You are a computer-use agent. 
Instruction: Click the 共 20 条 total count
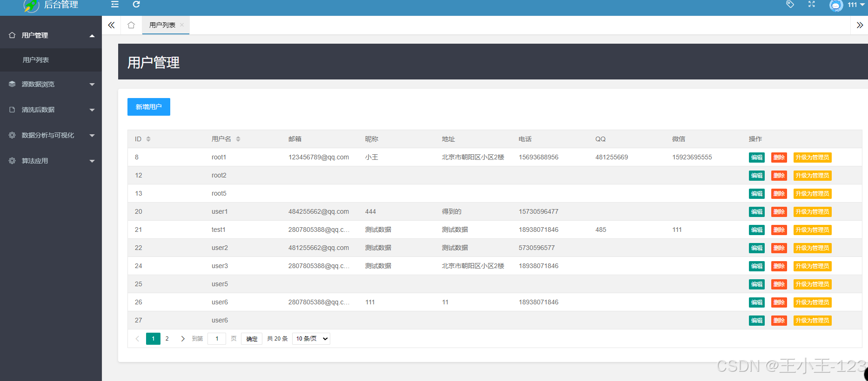point(277,339)
